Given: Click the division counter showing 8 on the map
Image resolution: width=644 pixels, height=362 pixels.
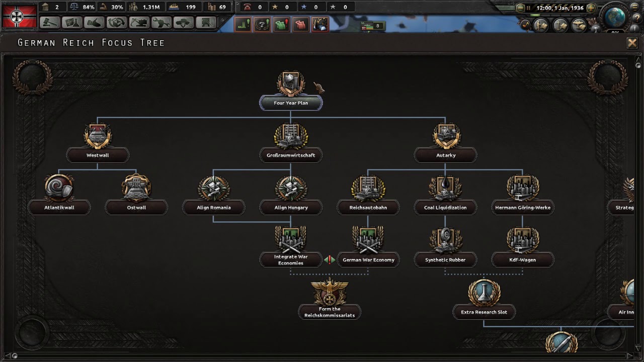Looking at the screenshot, I should point(373,26).
